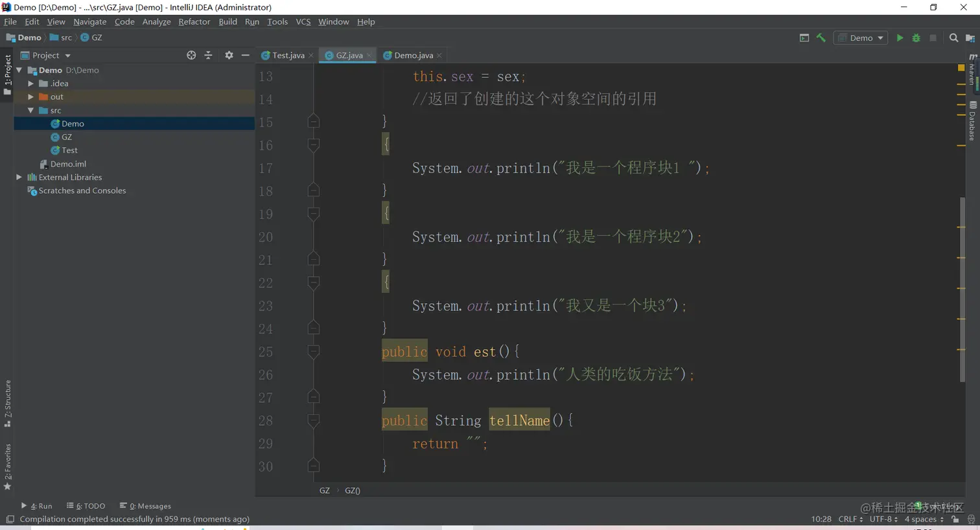Change file encoding via UTF-8 in status bar
The width and height of the screenshot is (980, 530).
[883, 519]
